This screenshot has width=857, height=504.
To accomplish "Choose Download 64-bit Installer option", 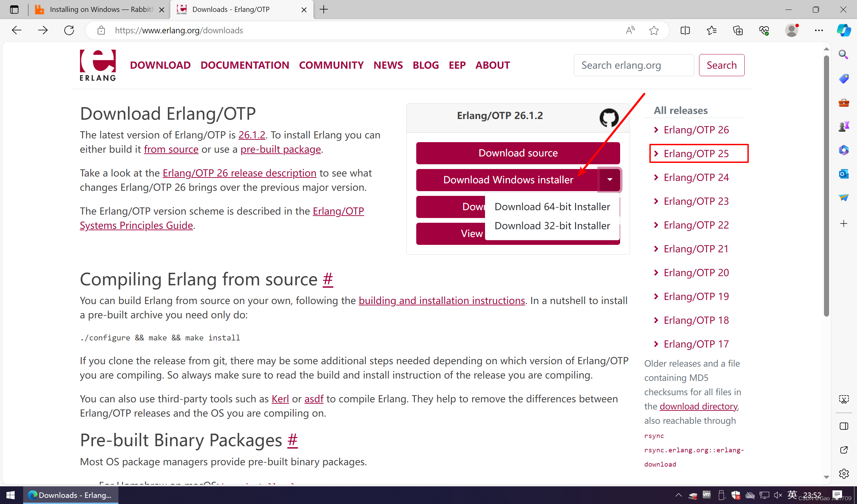I will 552,206.
